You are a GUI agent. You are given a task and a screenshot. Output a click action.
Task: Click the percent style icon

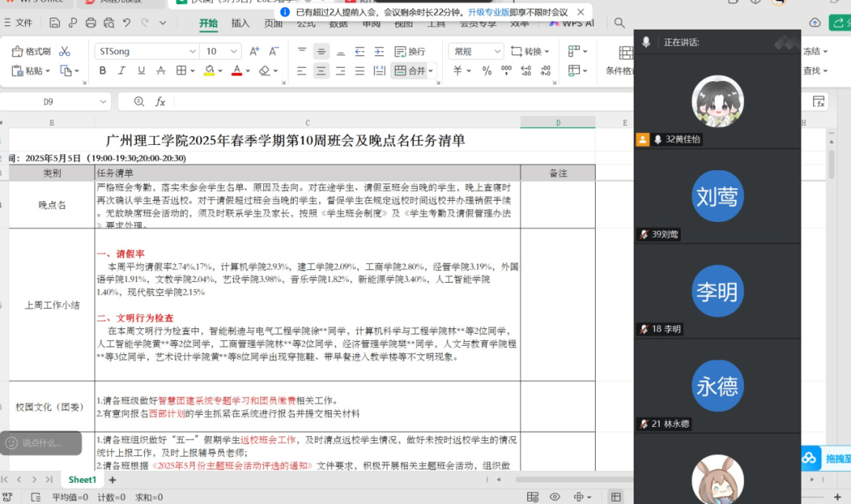486,71
